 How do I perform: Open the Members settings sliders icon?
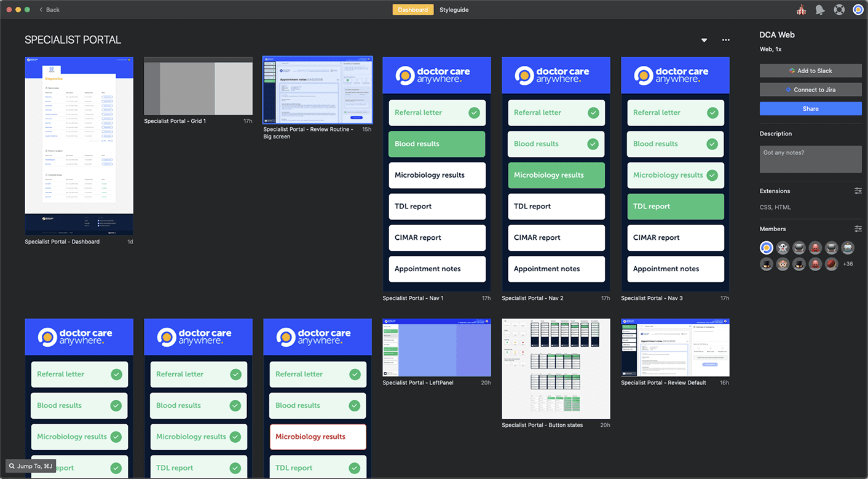pyautogui.click(x=858, y=229)
